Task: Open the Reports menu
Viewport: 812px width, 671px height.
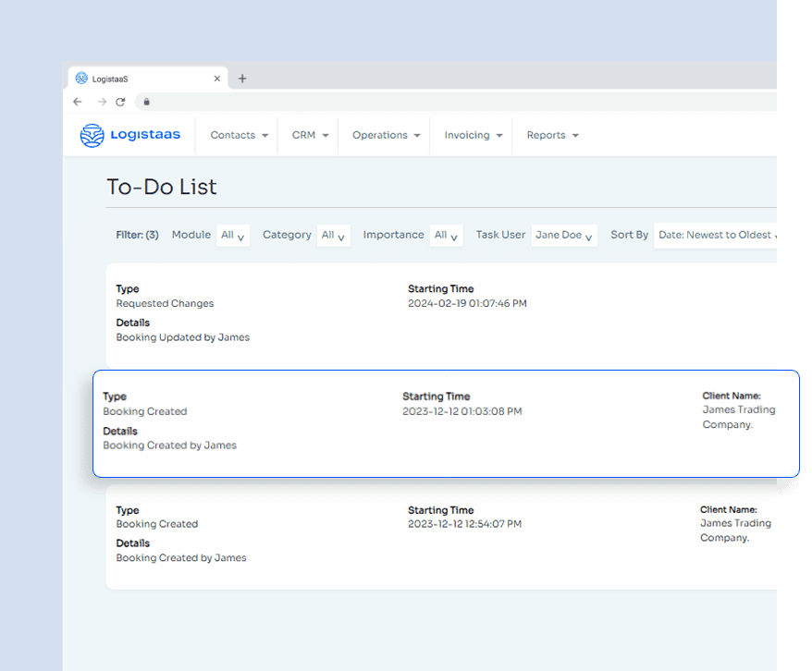Action: click(x=552, y=135)
